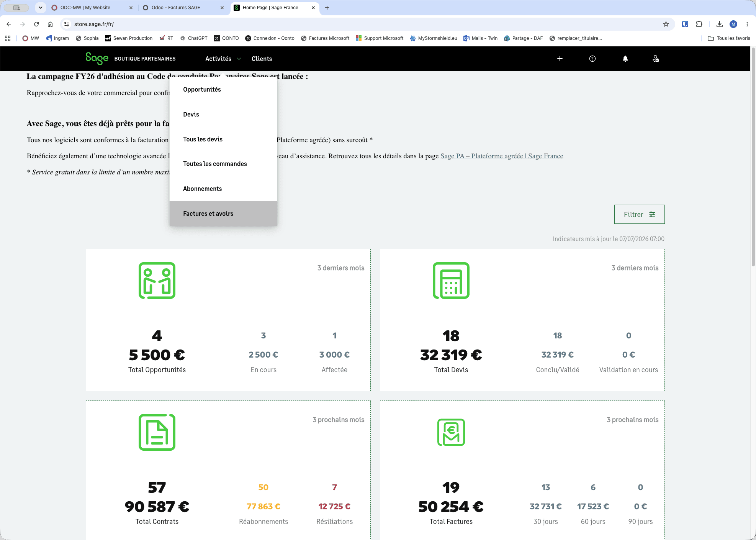Open the Bitwarden extension icon
This screenshot has width=756, height=540.
click(x=685, y=24)
